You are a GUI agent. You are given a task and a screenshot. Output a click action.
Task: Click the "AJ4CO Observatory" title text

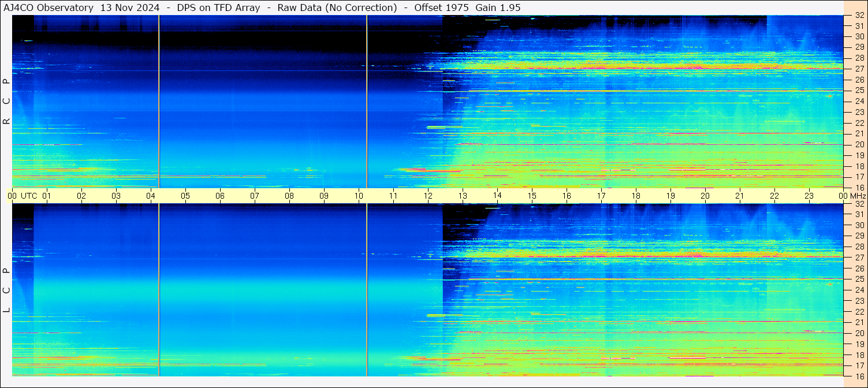click(49, 8)
